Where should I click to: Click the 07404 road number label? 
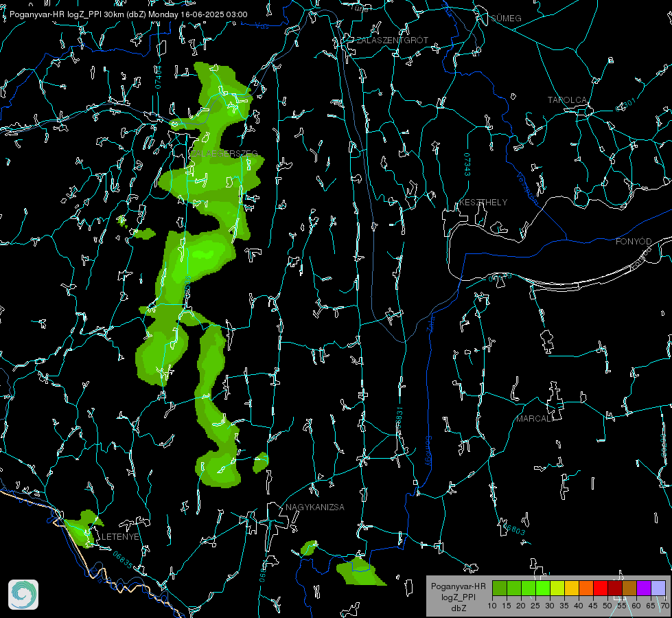[158, 77]
